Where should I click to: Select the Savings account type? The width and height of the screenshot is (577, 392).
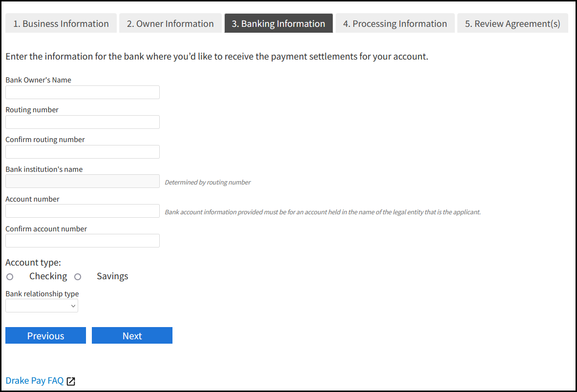click(x=78, y=276)
